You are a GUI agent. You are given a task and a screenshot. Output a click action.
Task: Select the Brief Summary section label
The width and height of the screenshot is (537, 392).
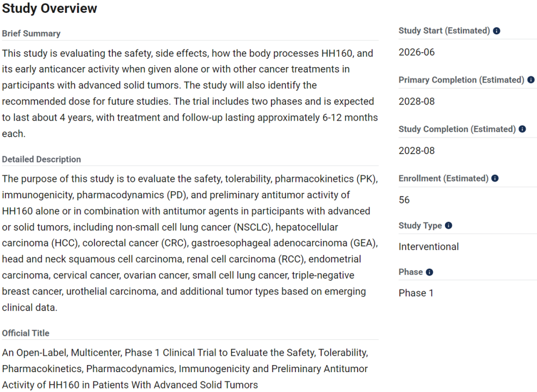click(31, 33)
